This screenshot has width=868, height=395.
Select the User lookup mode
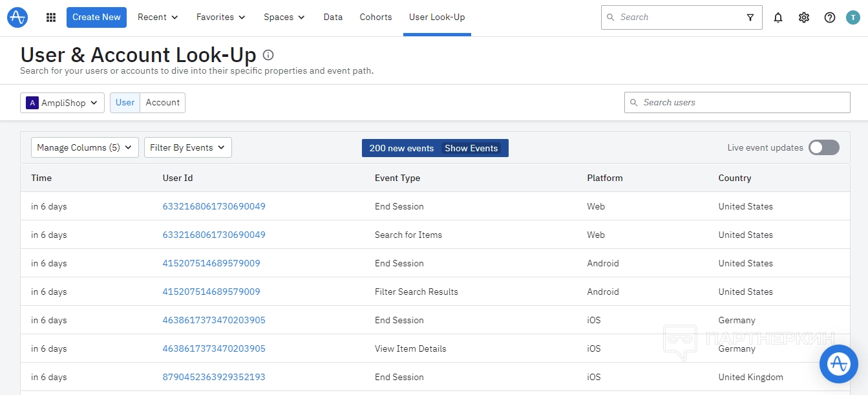point(125,102)
